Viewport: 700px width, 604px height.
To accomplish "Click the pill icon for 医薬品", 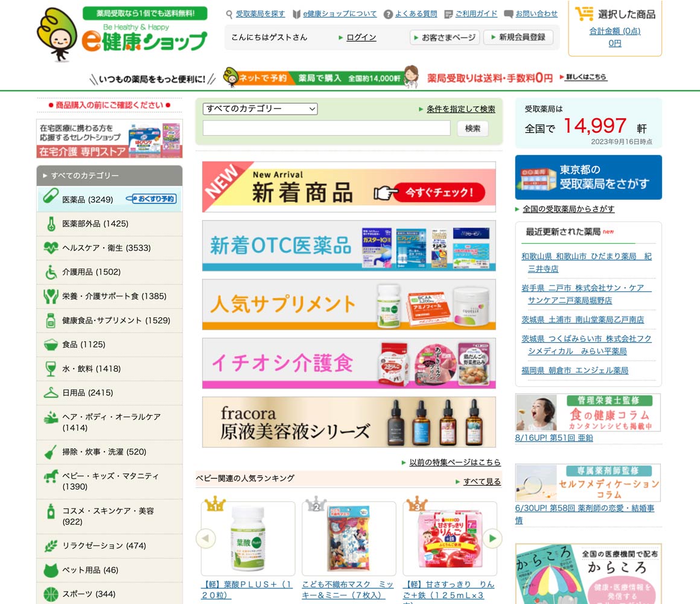I will pyautogui.click(x=51, y=196).
